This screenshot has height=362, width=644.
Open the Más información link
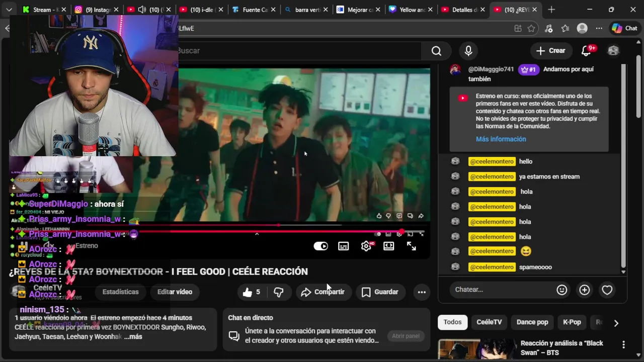click(501, 139)
